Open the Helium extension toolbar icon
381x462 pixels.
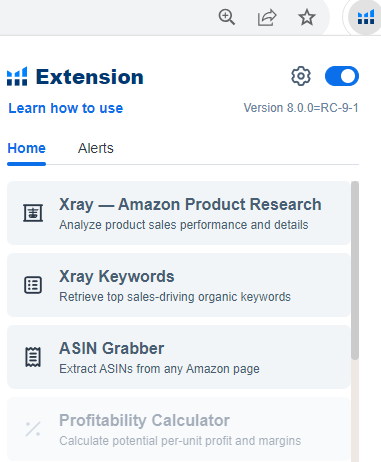tap(366, 17)
